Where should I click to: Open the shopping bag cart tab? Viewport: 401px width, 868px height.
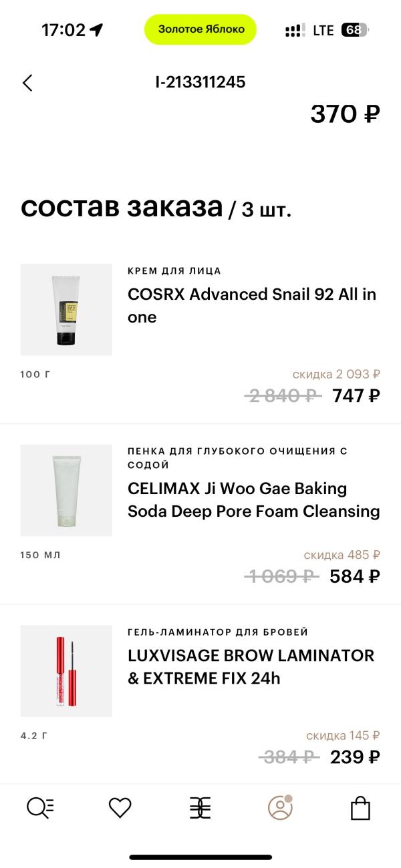click(360, 808)
